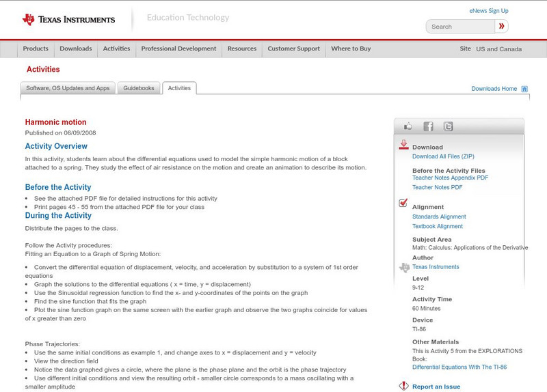Click the Education Technology header text
Screen dimensions: 547x392
pos(188,18)
